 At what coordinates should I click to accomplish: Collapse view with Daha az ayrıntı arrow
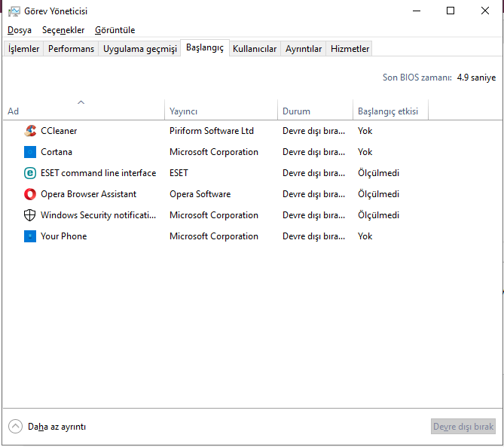tap(15, 427)
